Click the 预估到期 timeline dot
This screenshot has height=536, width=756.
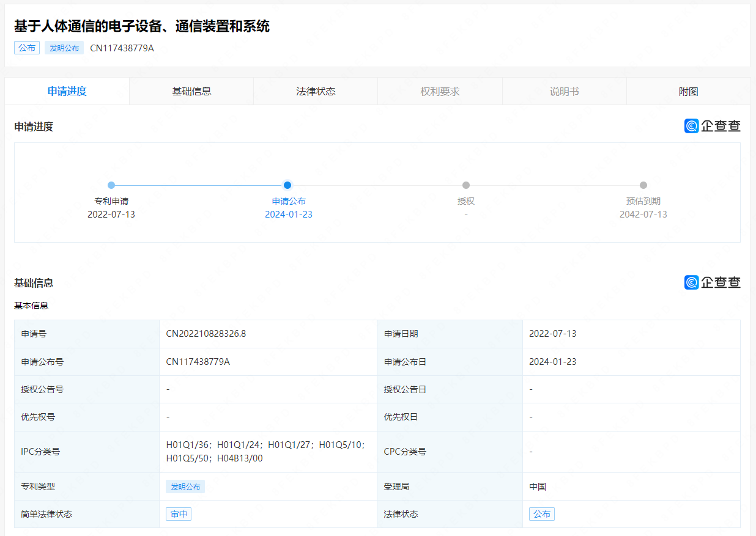pyautogui.click(x=643, y=185)
